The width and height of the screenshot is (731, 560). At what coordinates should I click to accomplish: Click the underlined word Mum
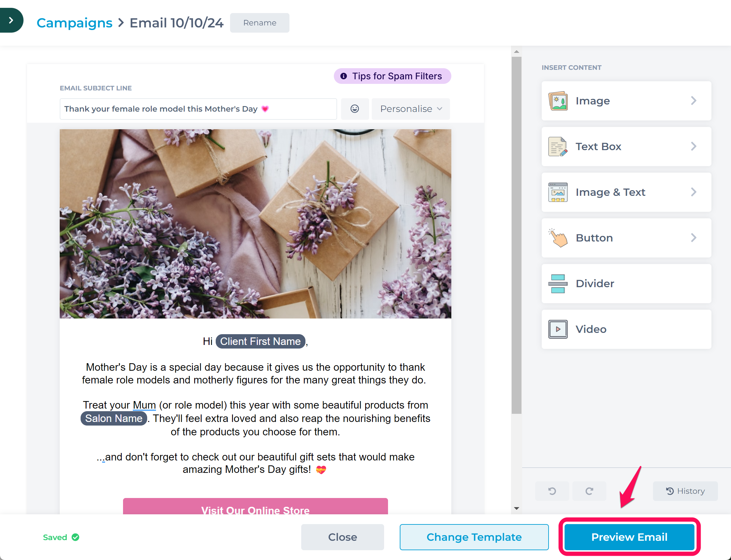coord(144,405)
